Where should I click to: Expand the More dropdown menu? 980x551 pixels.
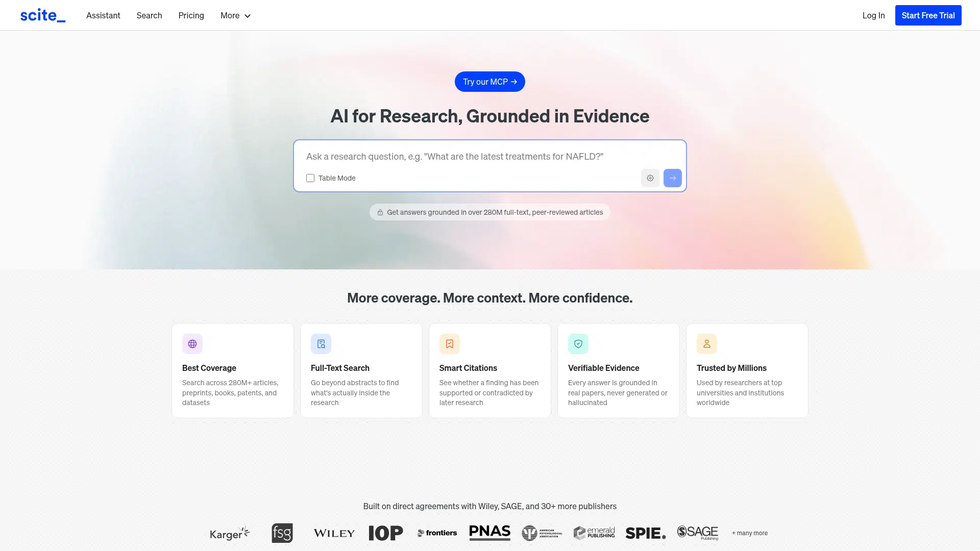pyautogui.click(x=235, y=15)
